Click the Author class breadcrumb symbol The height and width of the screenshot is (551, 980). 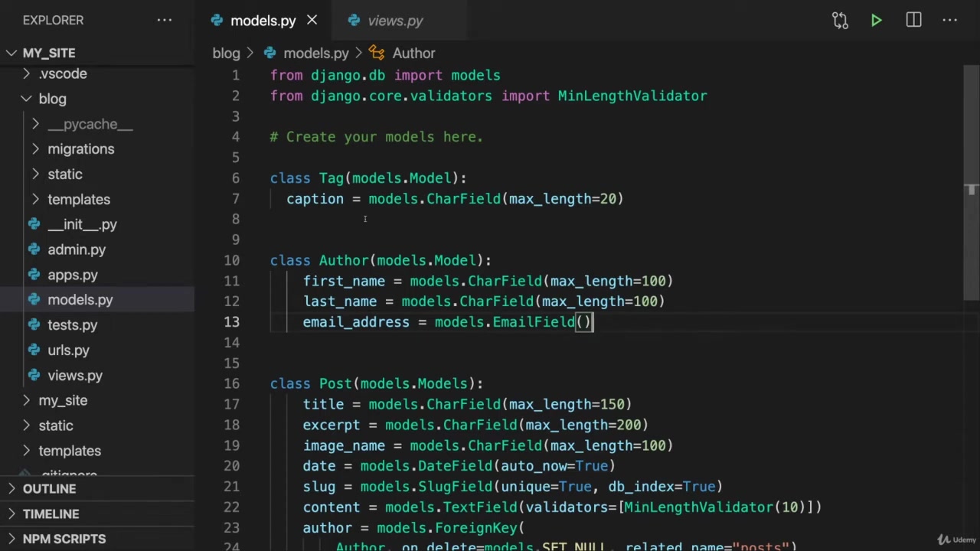(413, 53)
